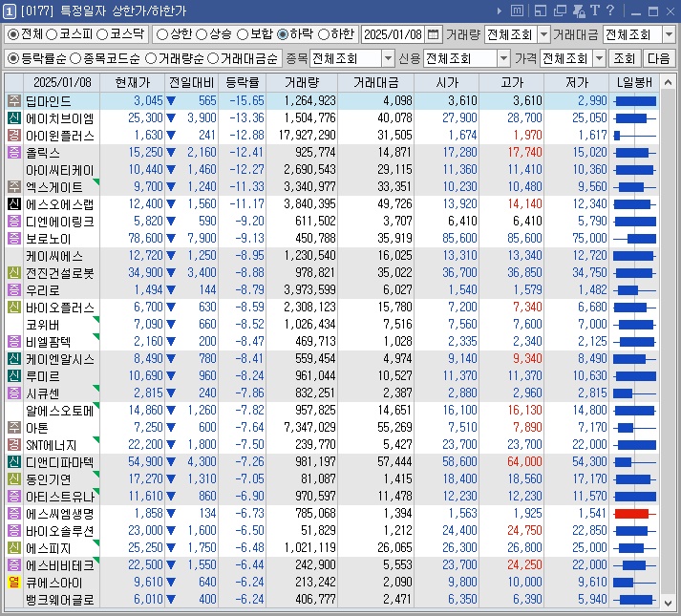Select the 보합 radio button

coord(243,34)
